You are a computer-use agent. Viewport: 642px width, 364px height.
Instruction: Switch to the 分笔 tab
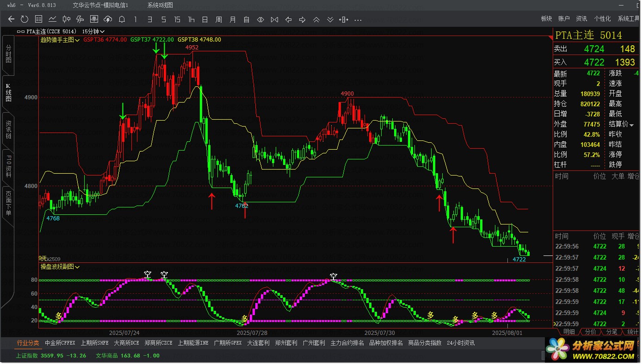pyautogui.click(x=611, y=332)
